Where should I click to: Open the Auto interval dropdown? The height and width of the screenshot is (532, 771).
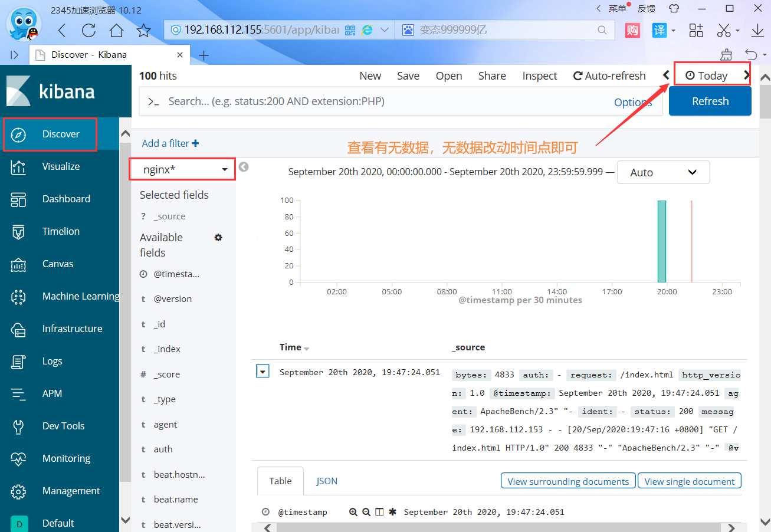tap(663, 172)
